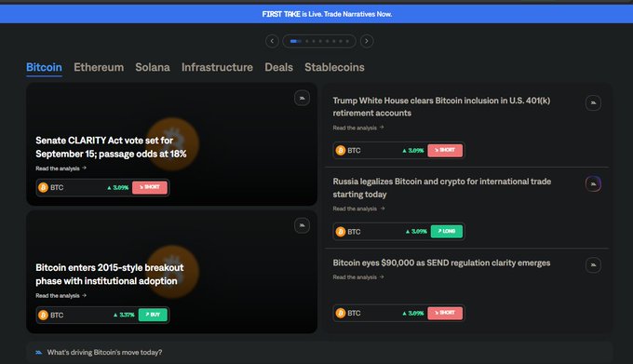Read the analysis for Russia legalizes Bitcoin
Image resolution: width=633 pixels, height=364 pixels.
click(x=358, y=209)
